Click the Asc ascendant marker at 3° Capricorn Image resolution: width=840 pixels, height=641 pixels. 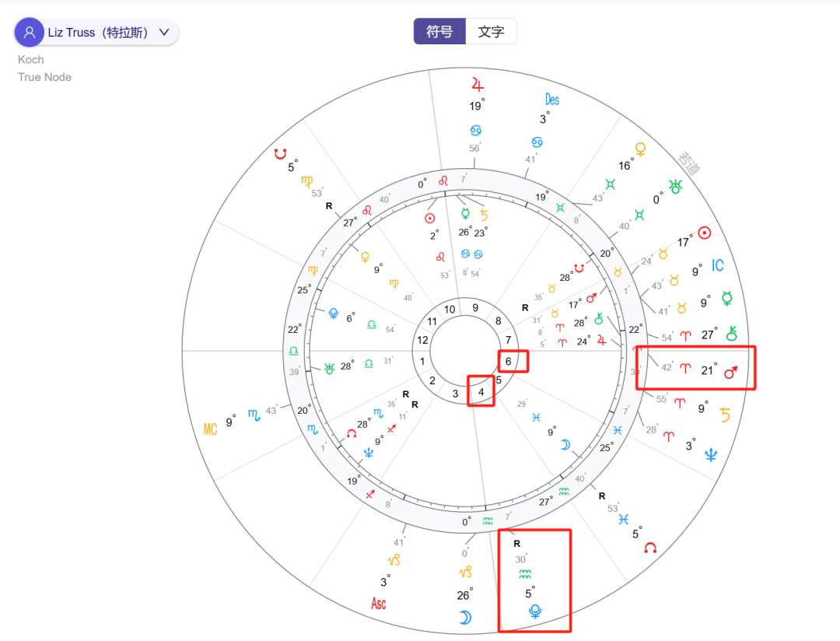[x=378, y=604]
